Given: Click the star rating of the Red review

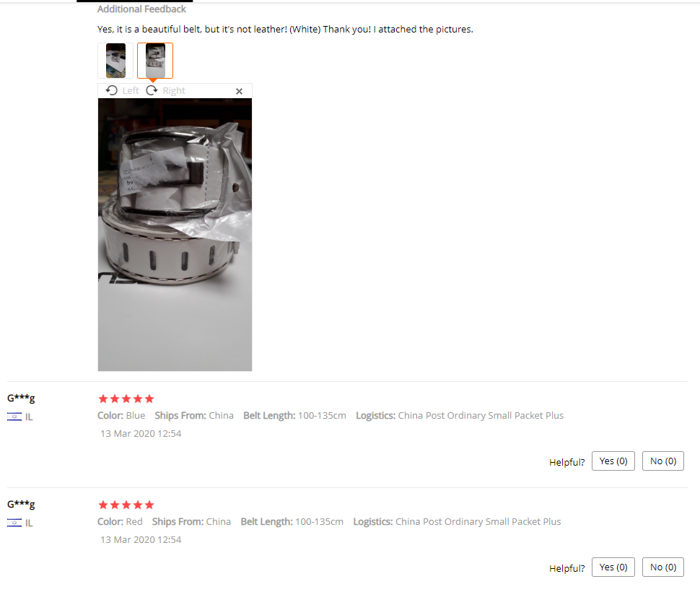Looking at the screenshot, I should (x=126, y=505).
